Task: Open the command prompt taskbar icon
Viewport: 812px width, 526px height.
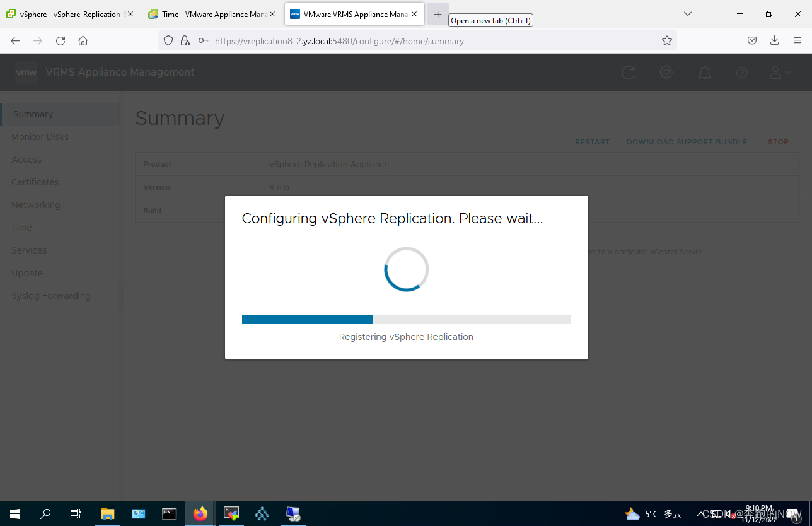Action: 169,513
